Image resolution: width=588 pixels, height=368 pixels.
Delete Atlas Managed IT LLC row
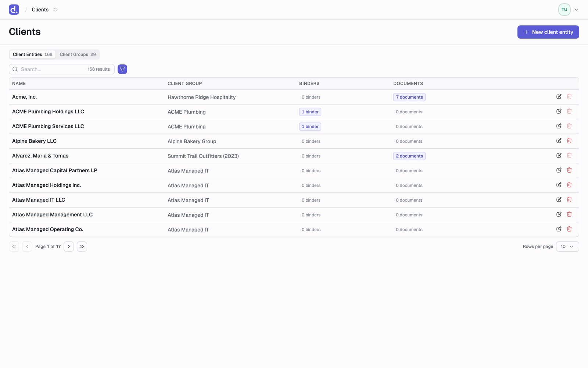pyautogui.click(x=569, y=199)
